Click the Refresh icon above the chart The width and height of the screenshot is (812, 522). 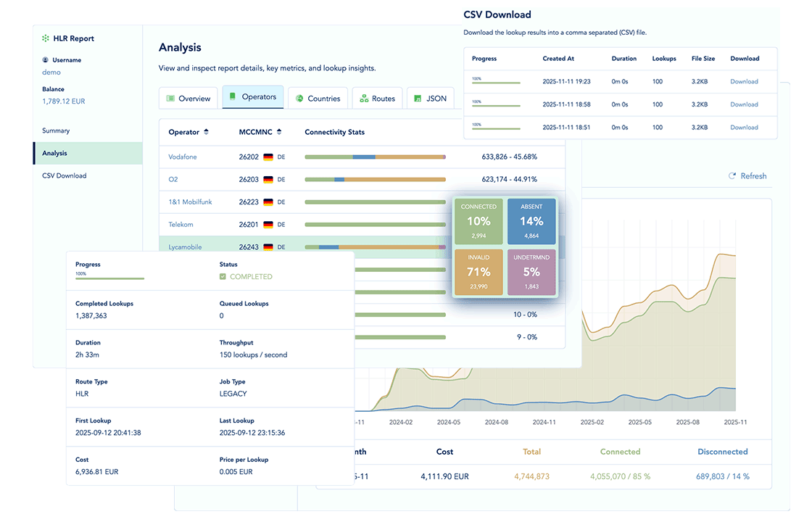[732, 175]
